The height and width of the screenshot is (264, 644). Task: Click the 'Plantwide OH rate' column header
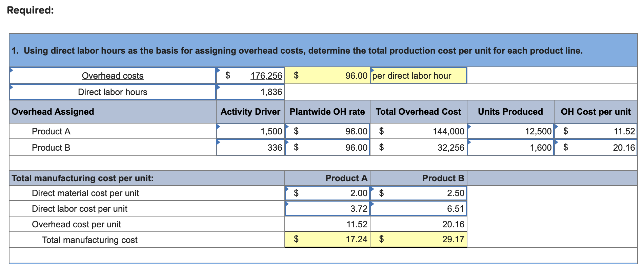(327, 112)
